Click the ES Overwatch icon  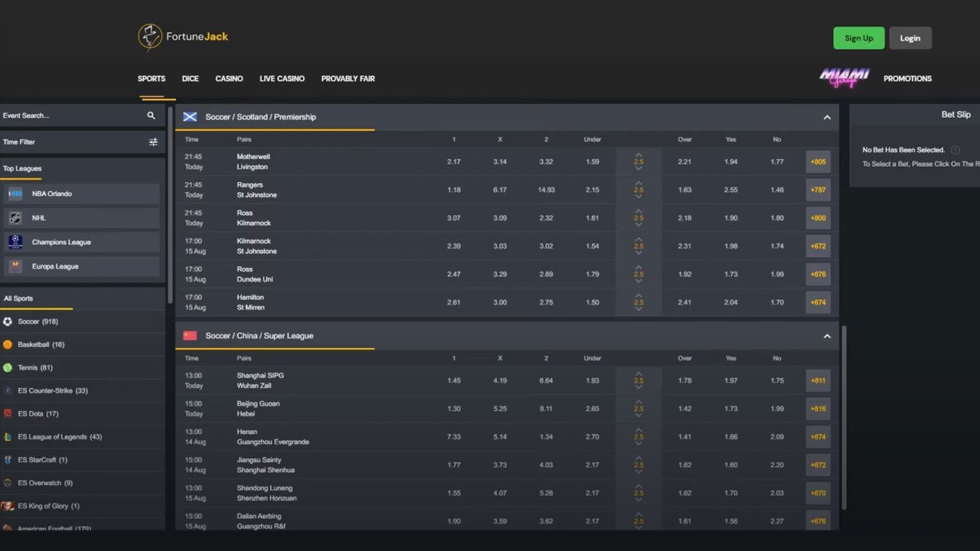[8, 483]
